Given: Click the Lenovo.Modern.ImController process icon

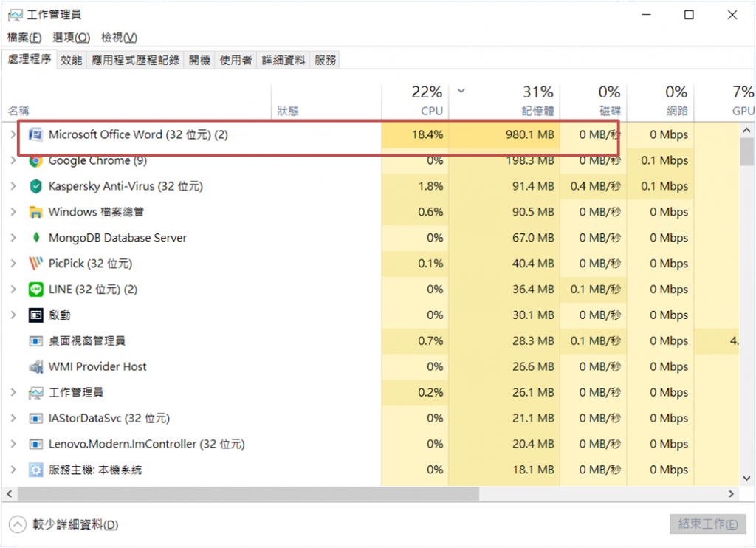Looking at the screenshot, I should pyautogui.click(x=35, y=444).
